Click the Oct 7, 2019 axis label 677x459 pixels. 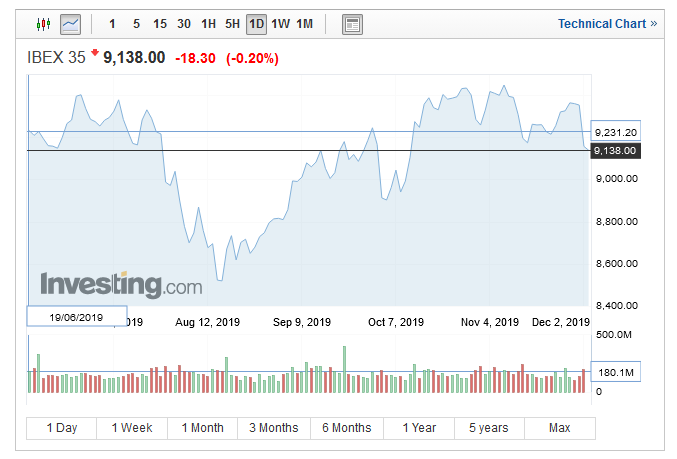(396, 322)
